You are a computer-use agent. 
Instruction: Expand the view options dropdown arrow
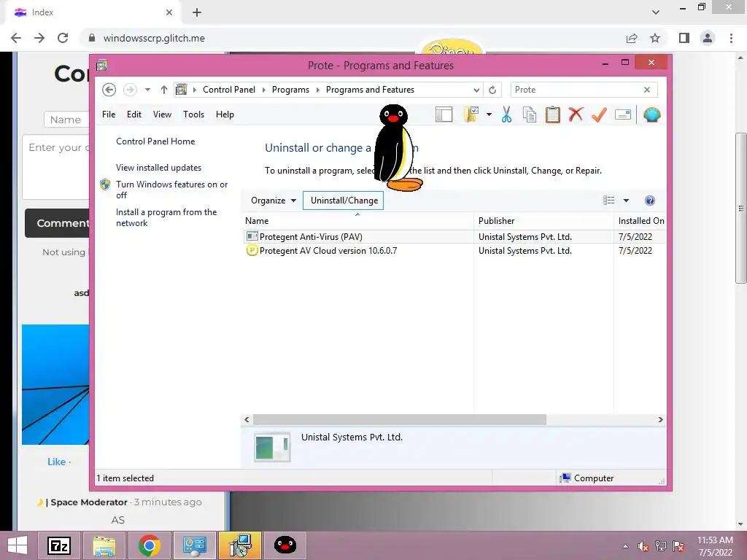[x=626, y=201]
